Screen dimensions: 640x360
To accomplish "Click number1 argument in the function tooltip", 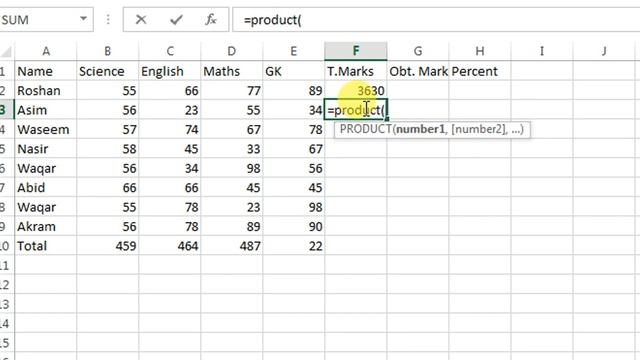I will pyautogui.click(x=420, y=129).
